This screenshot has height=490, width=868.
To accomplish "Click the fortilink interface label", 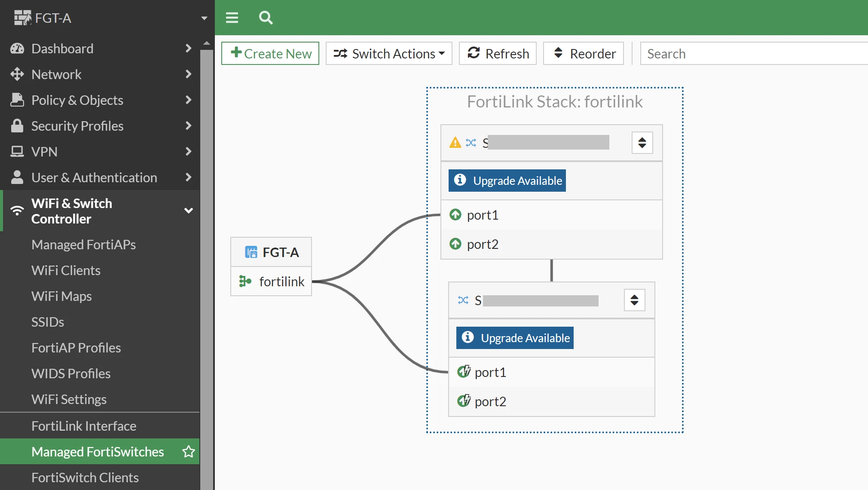I will [x=282, y=282].
